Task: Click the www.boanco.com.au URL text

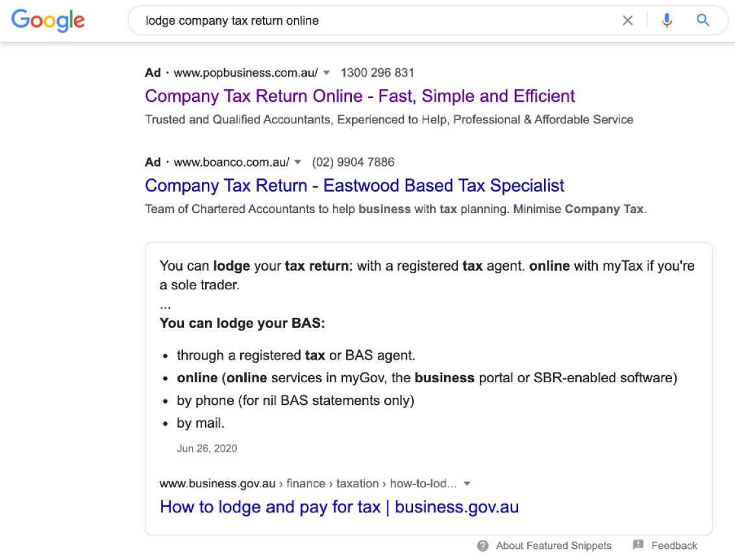Action: (232, 162)
